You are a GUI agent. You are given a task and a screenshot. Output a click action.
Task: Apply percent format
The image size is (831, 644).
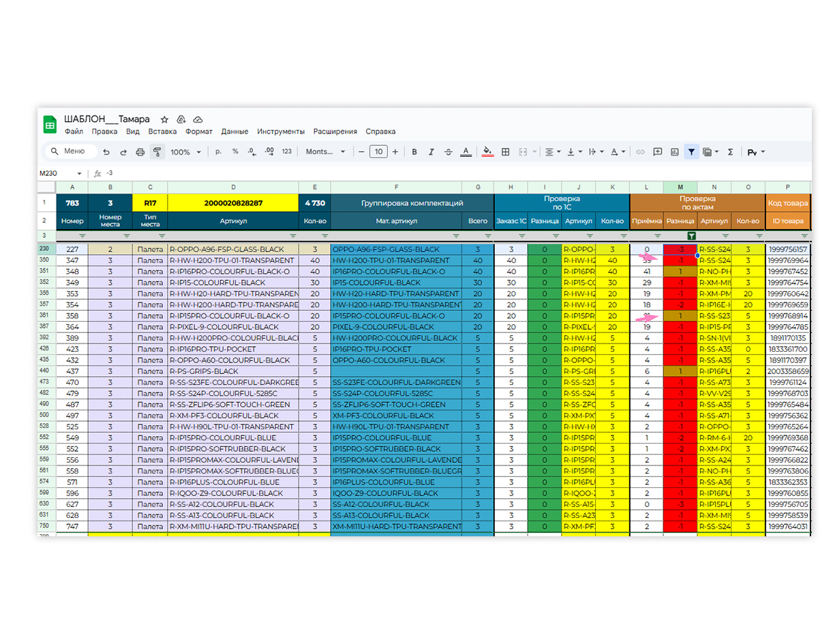(235, 152)
